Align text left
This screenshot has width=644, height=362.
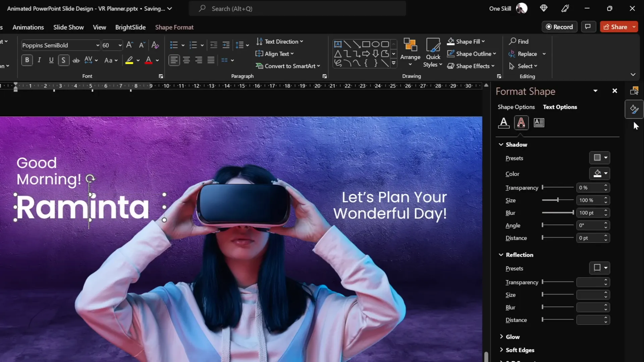(x=174, y=60)
